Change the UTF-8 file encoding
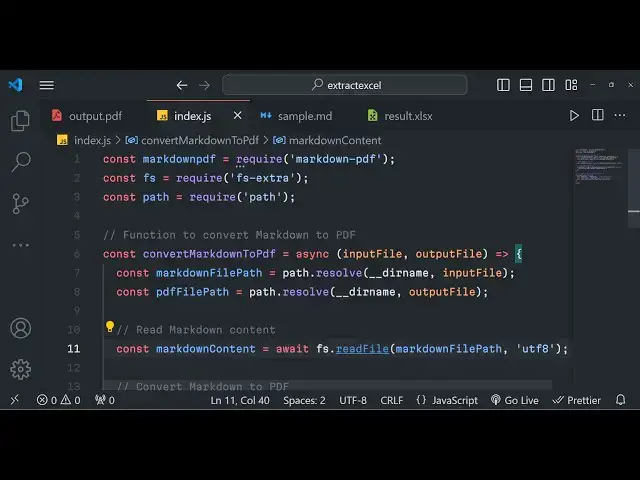640x480 pixels. [353, 400]
